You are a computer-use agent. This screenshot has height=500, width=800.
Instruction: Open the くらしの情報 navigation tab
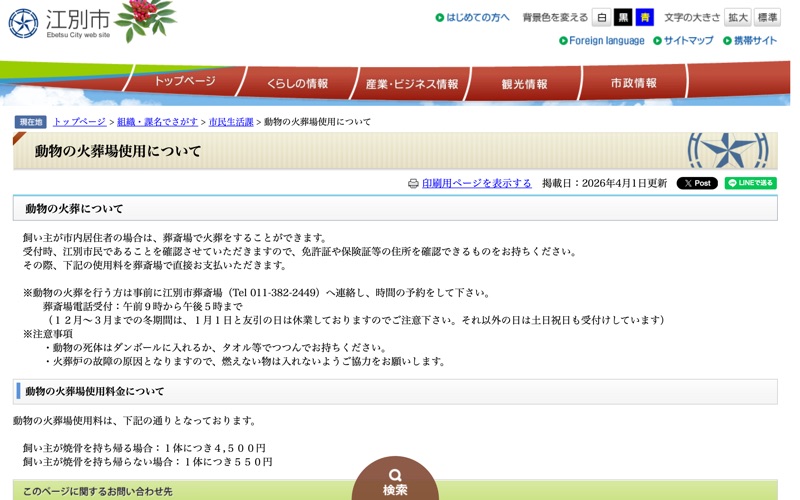point(297,83)
